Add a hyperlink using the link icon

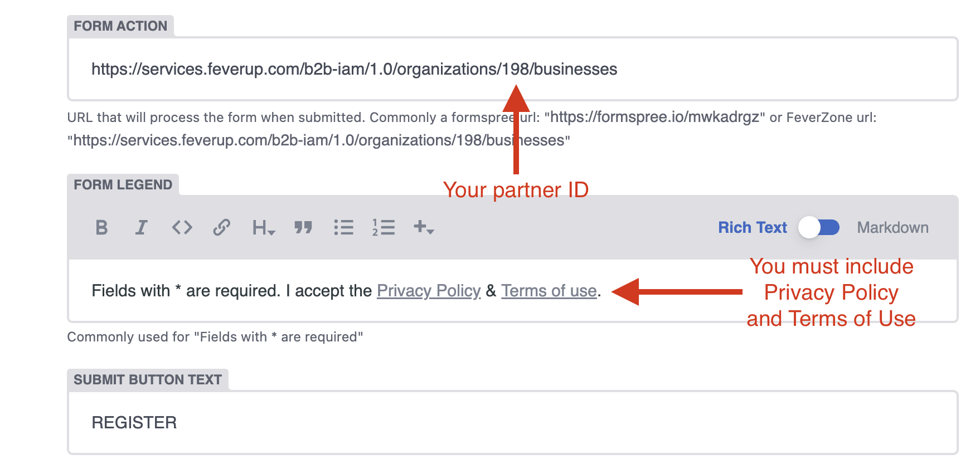tap(221, 227)
